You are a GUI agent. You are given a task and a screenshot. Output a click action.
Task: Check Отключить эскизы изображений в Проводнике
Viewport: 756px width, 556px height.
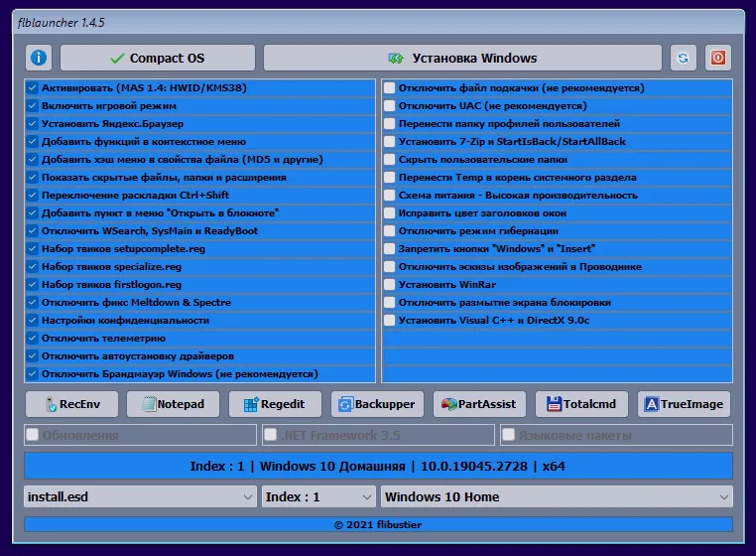tap(390, 266)
